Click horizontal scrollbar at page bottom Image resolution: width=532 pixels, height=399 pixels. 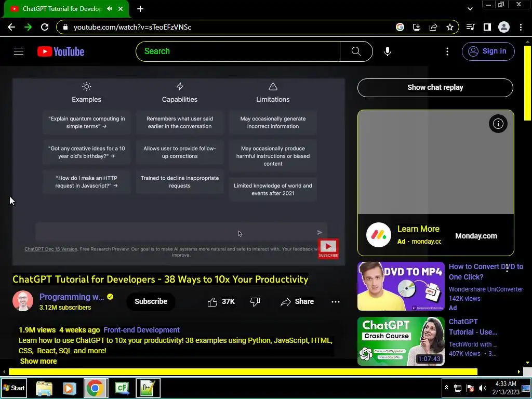[x=243, y=372]
